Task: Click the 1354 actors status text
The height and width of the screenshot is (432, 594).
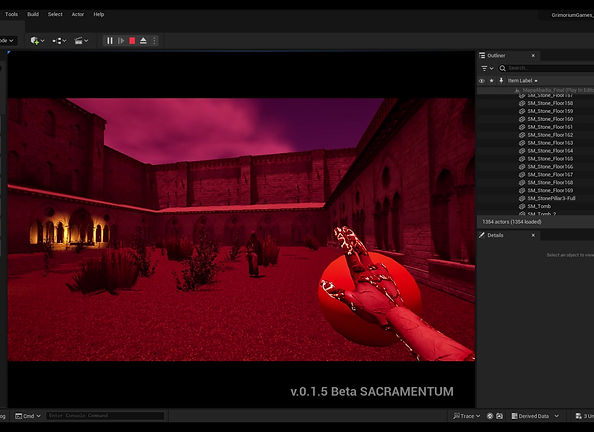Action: (x=511, y=222)
